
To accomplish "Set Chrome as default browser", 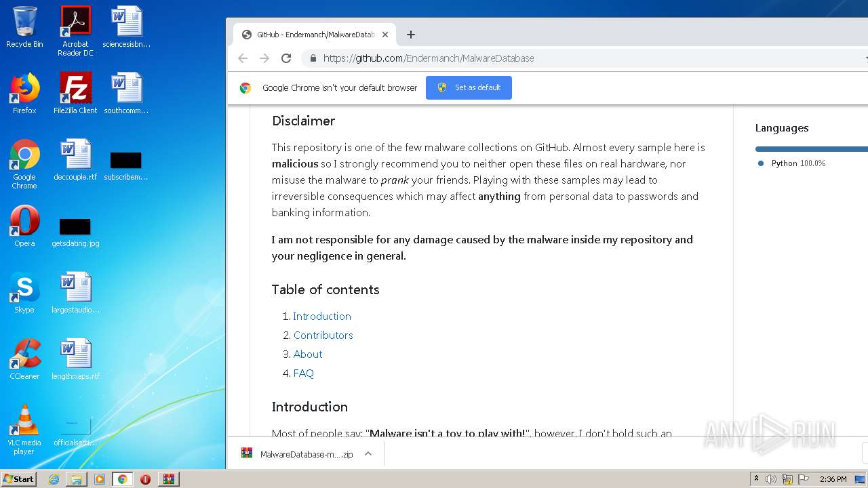I will (469, 87).
